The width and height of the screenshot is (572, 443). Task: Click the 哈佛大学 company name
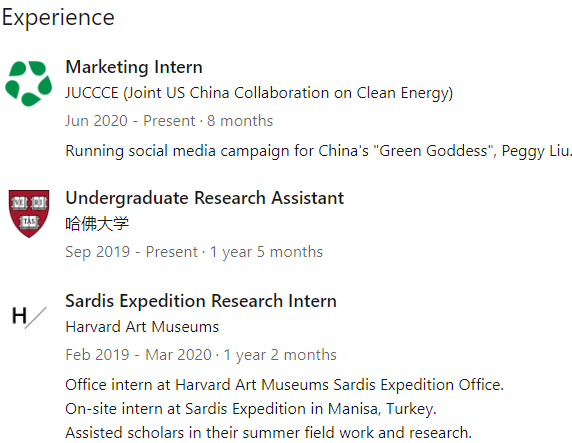click(97, 223)
